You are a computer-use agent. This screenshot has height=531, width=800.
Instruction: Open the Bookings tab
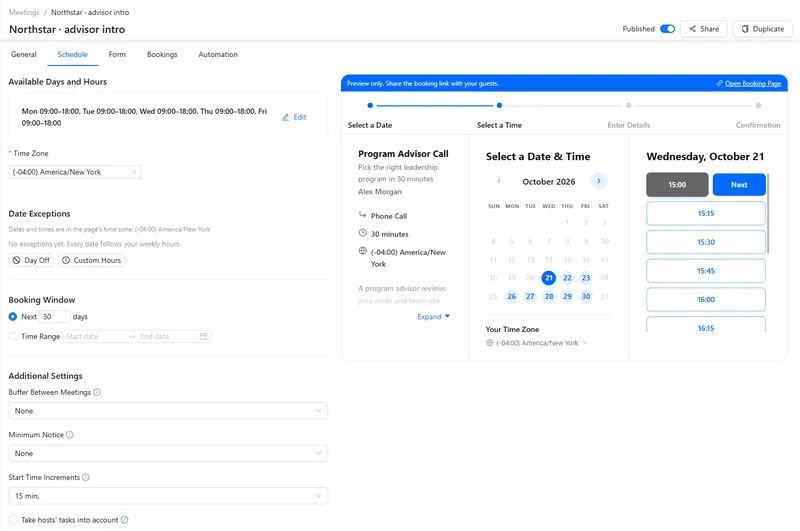pos(162,54)
